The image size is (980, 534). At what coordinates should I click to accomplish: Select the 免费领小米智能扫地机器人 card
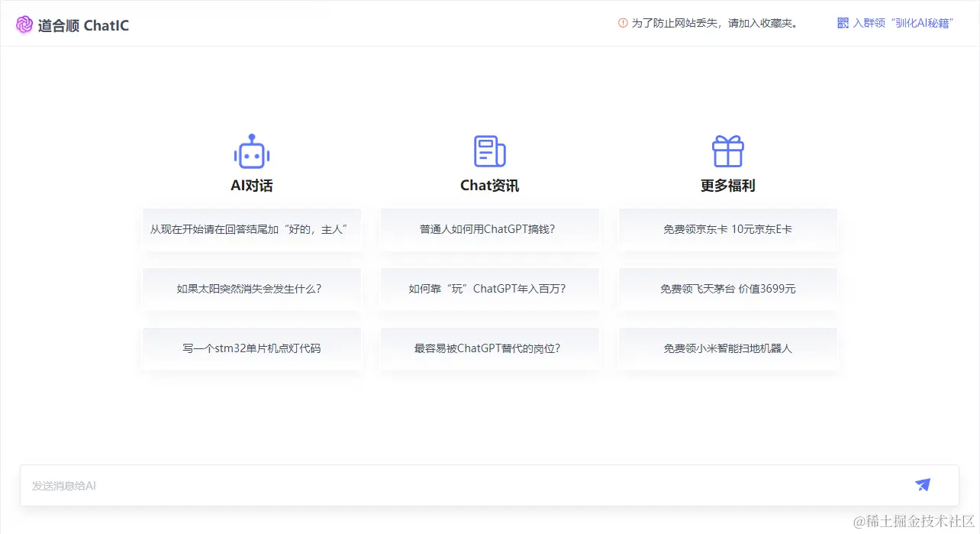(x=727, y=348)
